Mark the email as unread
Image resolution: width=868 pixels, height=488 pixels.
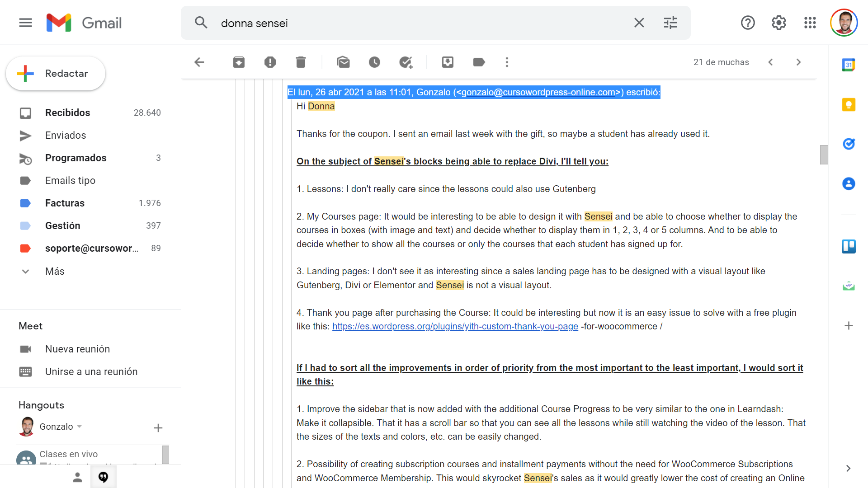pos(343,62)
